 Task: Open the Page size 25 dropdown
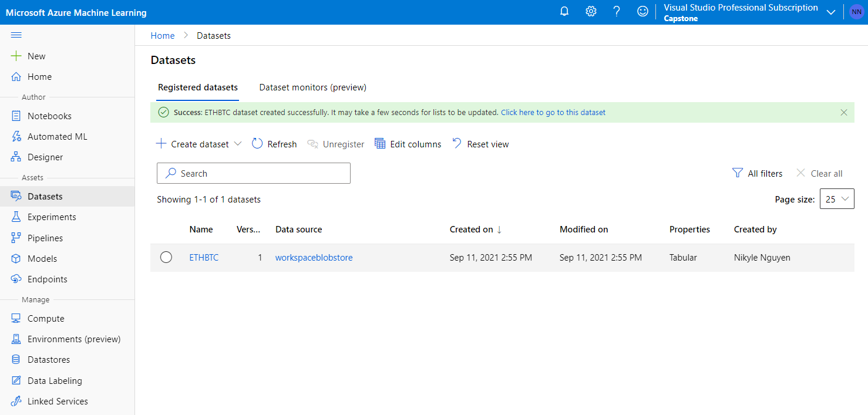click(837, 199)
